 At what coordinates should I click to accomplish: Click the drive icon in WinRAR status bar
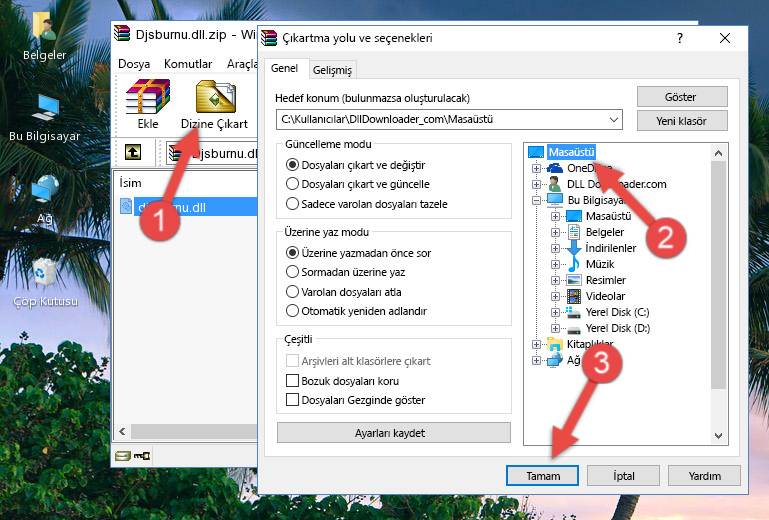pos(122,456)
